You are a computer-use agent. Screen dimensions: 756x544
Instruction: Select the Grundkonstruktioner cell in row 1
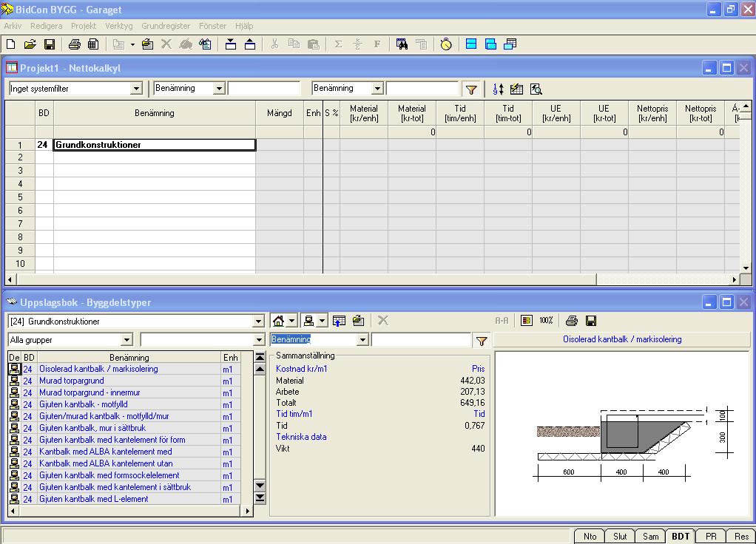tap(155, 145)
